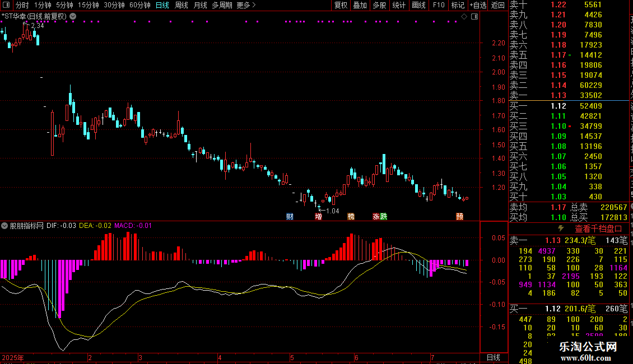Click the 买一 volume 52409
Image resolution: width=633 pixels, height=364 pixels.
coord(590,106)
